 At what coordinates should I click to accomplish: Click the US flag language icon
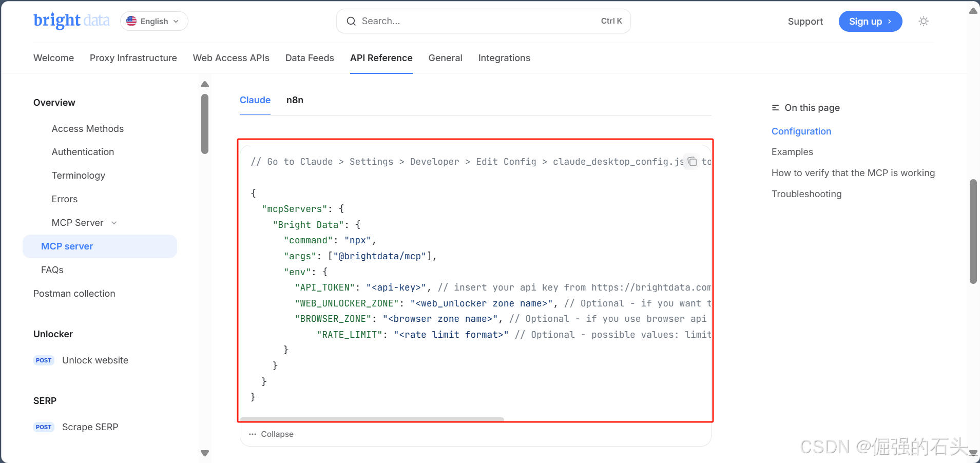click(x=131, y=21)
